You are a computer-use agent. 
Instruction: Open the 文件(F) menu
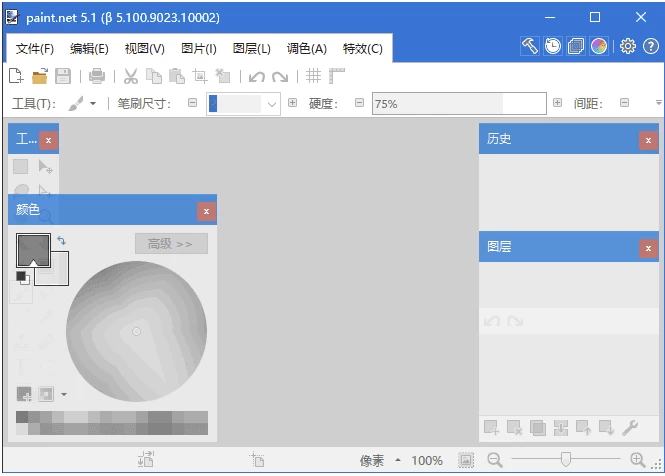[35, 48]
